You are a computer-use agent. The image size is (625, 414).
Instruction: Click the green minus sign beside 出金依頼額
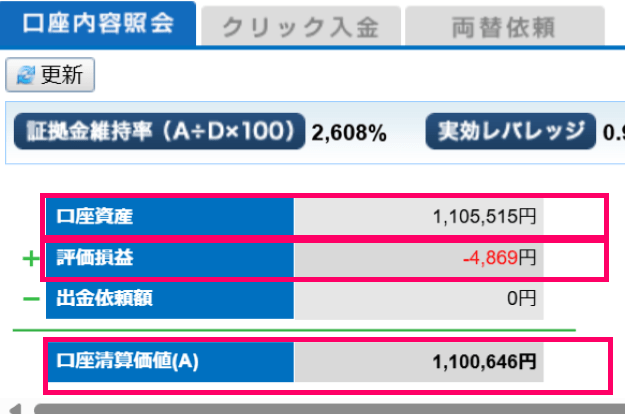point(30,298)
